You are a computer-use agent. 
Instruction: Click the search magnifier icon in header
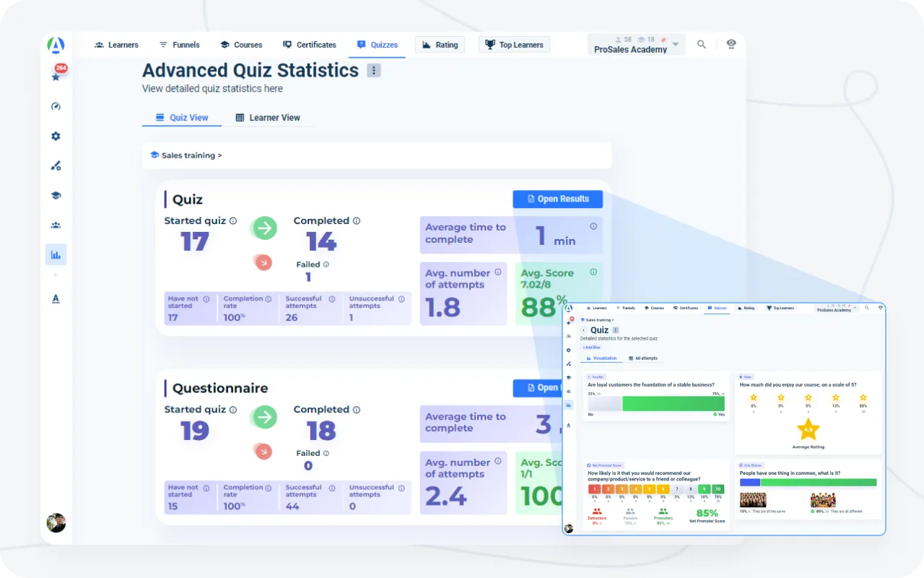click(x=701, y=45)
